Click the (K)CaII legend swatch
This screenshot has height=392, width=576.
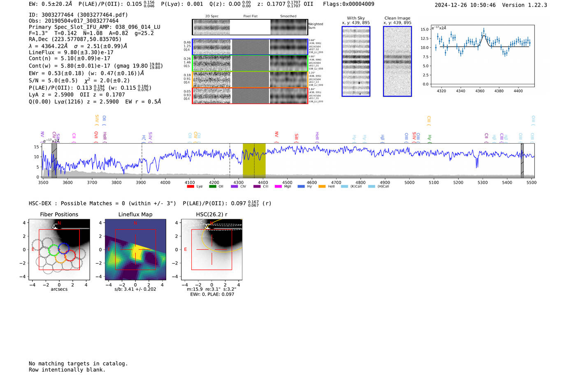[x=344, y=186]
